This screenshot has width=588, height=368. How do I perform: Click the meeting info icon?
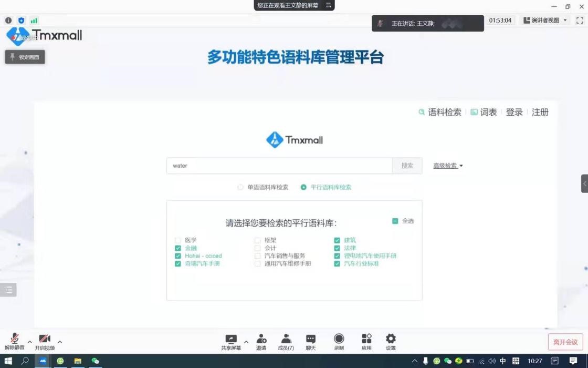[8, 21]
